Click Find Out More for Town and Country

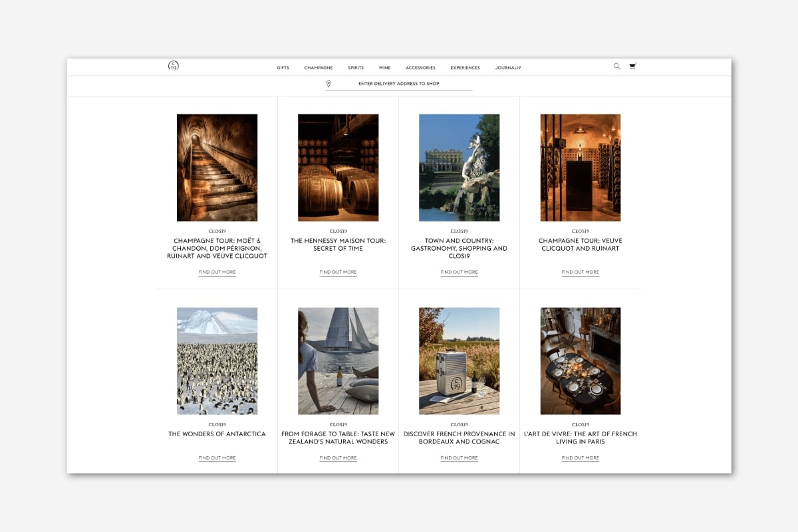pos(459,272)
